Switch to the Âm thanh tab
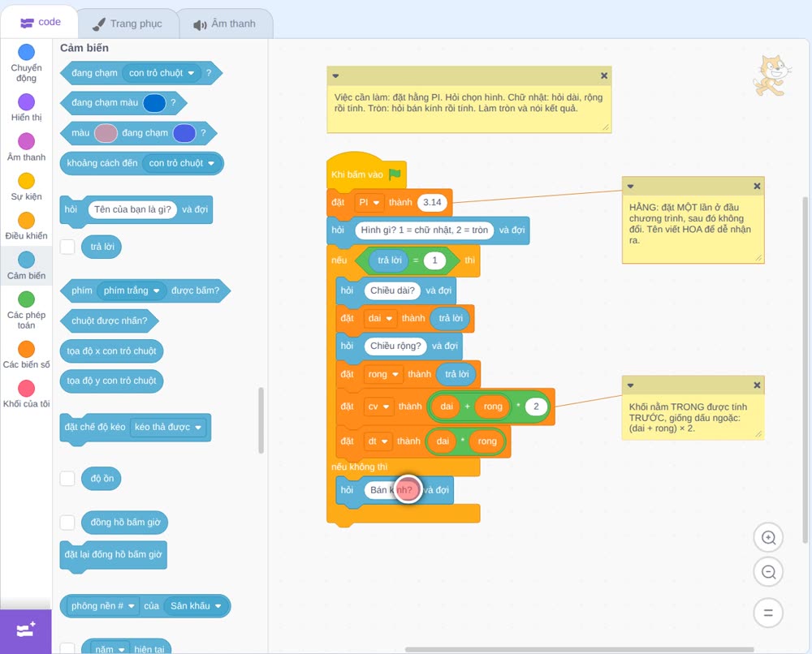 coord(225,24)
